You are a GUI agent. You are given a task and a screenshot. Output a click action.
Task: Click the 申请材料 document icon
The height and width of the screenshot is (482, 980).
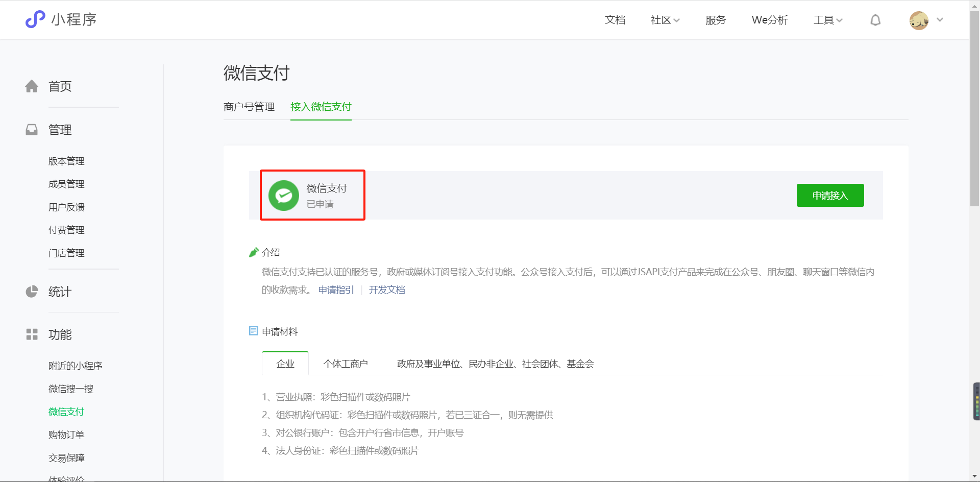253,331
